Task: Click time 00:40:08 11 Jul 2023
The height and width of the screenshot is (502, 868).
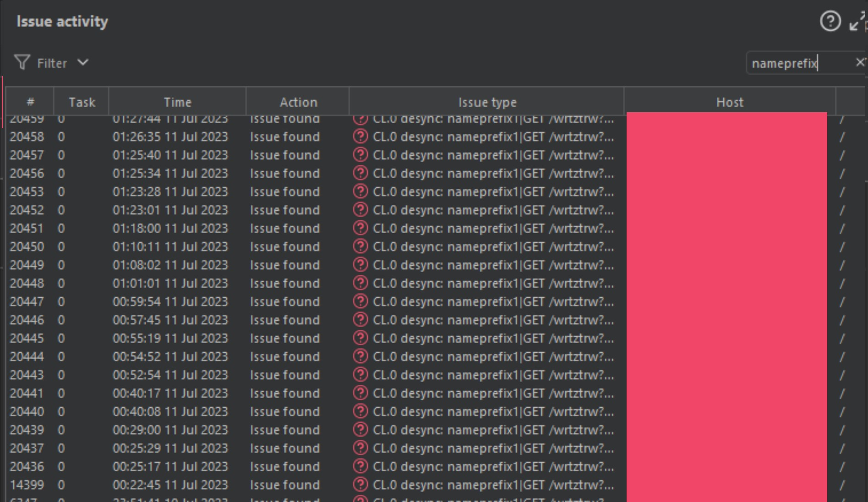Action: (170, 411)
